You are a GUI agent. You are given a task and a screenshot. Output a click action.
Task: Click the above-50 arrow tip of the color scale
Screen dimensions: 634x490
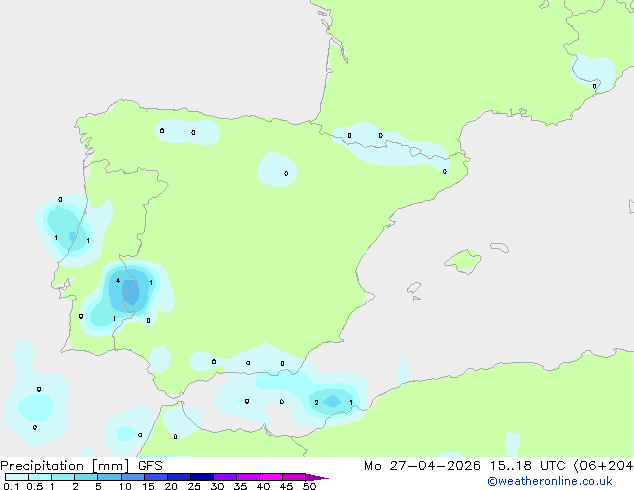317,477
